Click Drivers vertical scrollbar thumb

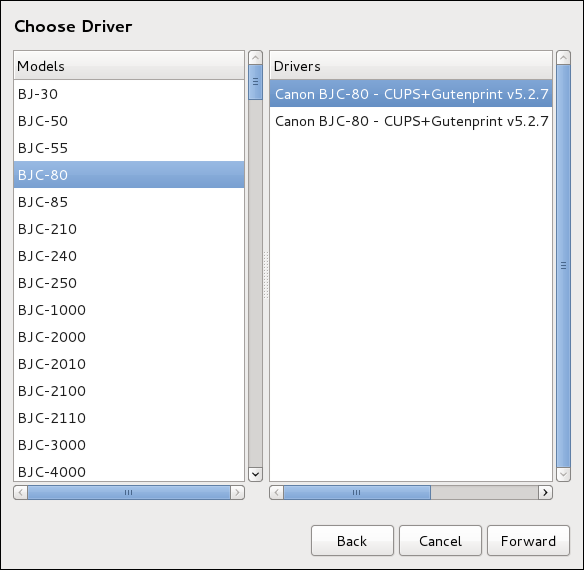tap(563, 266)
